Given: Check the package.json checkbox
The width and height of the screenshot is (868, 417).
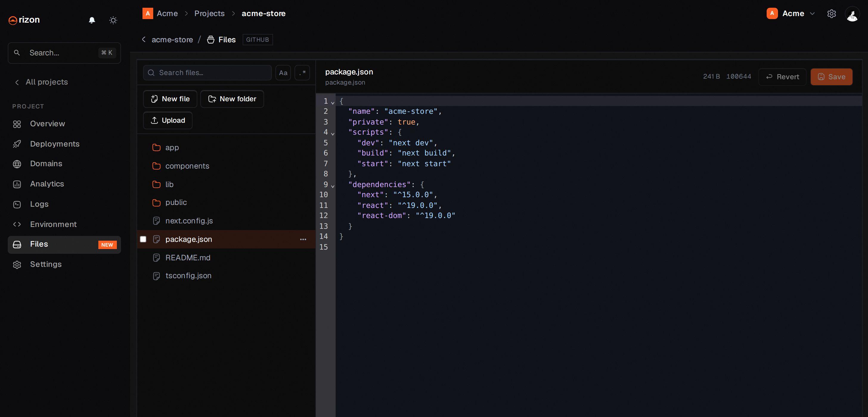Looking at the screenshot, I should [143, 239].
